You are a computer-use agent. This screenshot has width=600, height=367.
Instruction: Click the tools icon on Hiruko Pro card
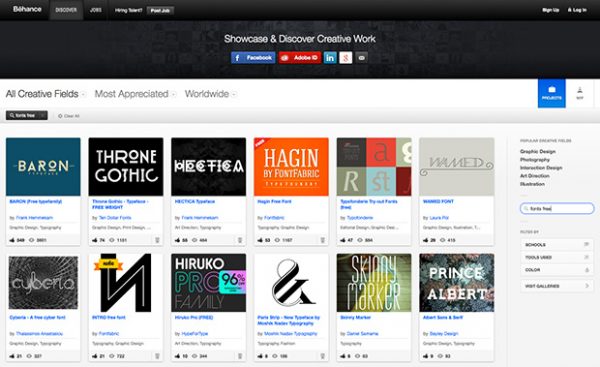[x=240, y=356]
